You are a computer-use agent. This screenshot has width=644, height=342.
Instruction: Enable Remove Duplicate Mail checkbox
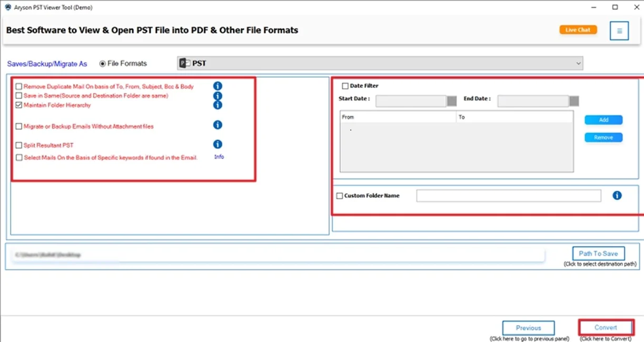coord(19,86)
